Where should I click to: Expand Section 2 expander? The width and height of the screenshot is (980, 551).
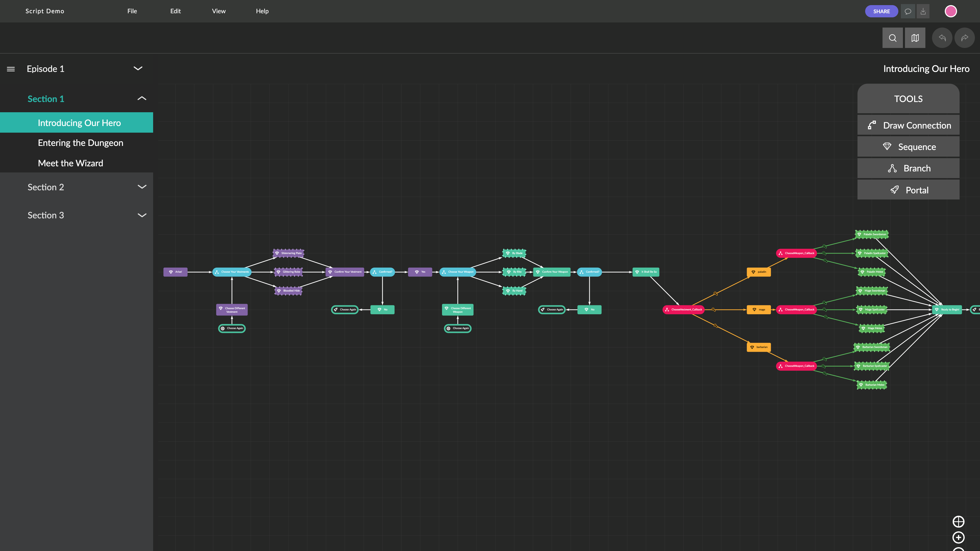[142, 187]
